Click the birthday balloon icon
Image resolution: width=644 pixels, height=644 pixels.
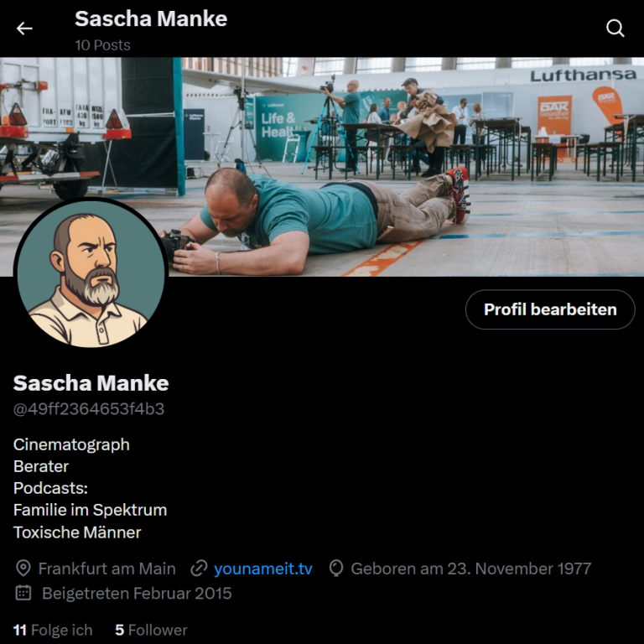pyautogui.click(x=336, y=569)
